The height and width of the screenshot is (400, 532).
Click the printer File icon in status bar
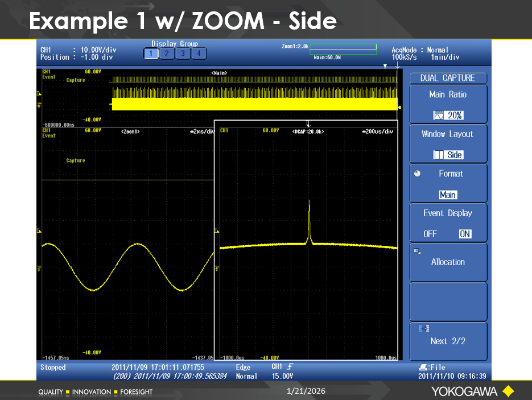422,368
